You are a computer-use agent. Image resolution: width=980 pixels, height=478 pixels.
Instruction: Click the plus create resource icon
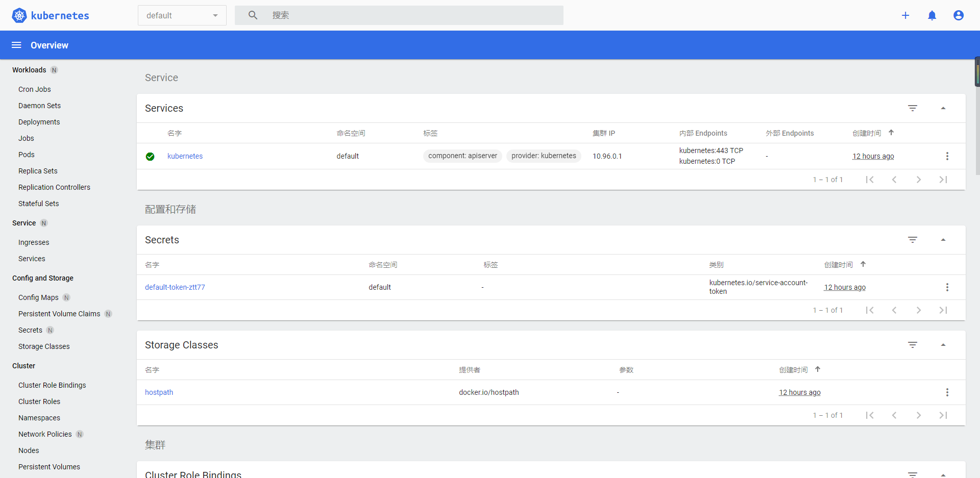pos(905,15)
